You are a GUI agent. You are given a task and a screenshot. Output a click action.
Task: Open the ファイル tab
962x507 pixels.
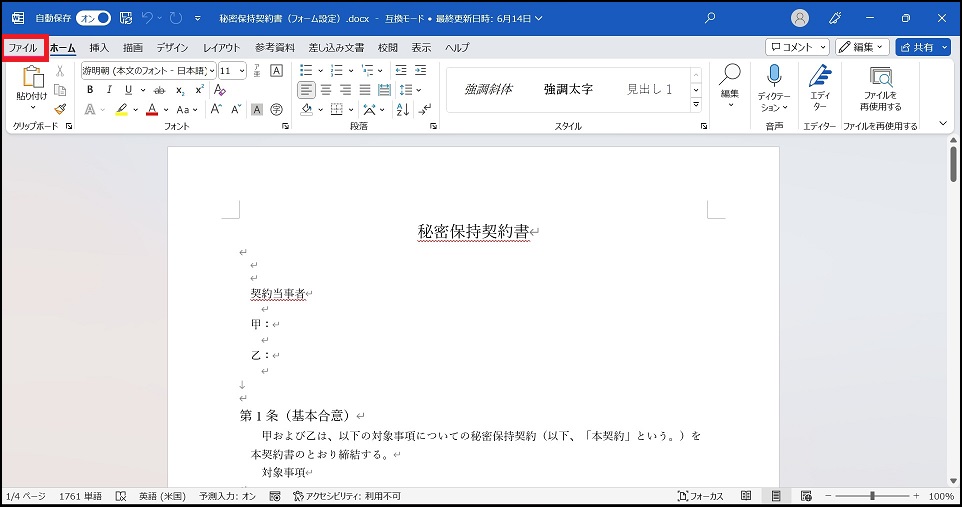click(23, 48)
